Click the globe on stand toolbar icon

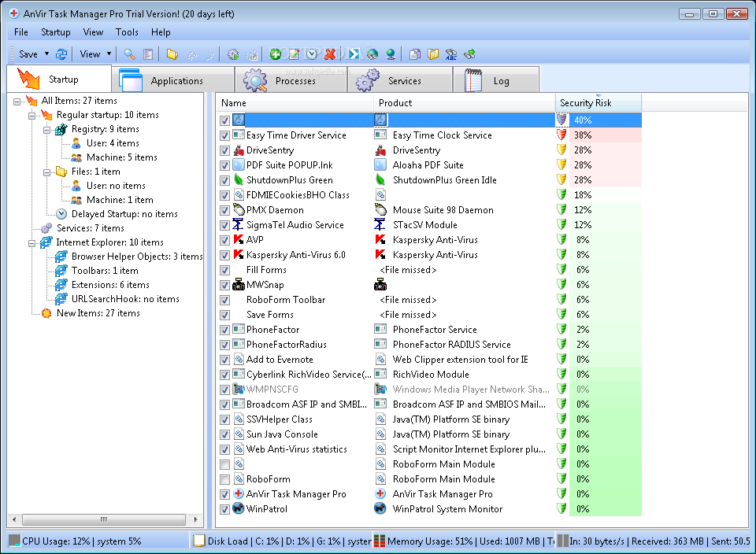click(391, 54)
